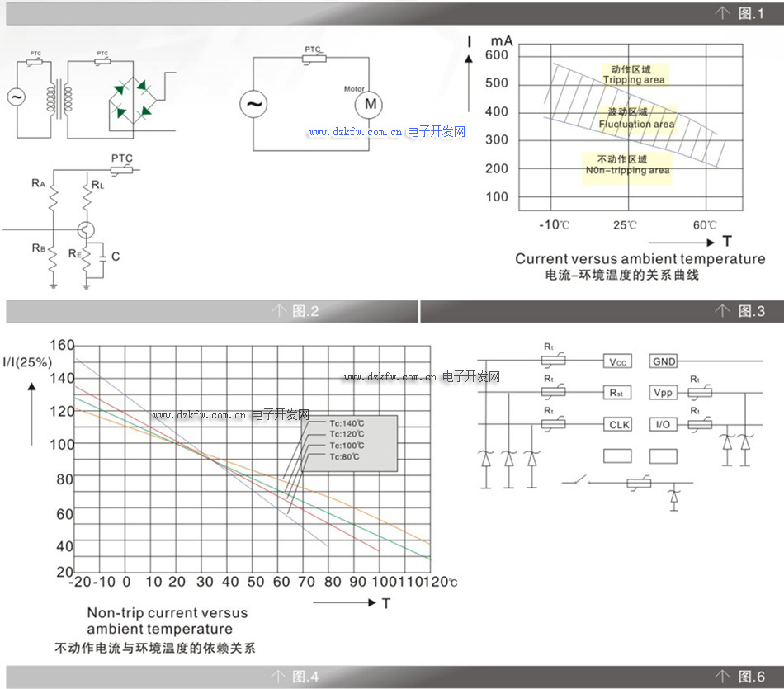Click the diode bridge rectifier symbol

[132, 99]
